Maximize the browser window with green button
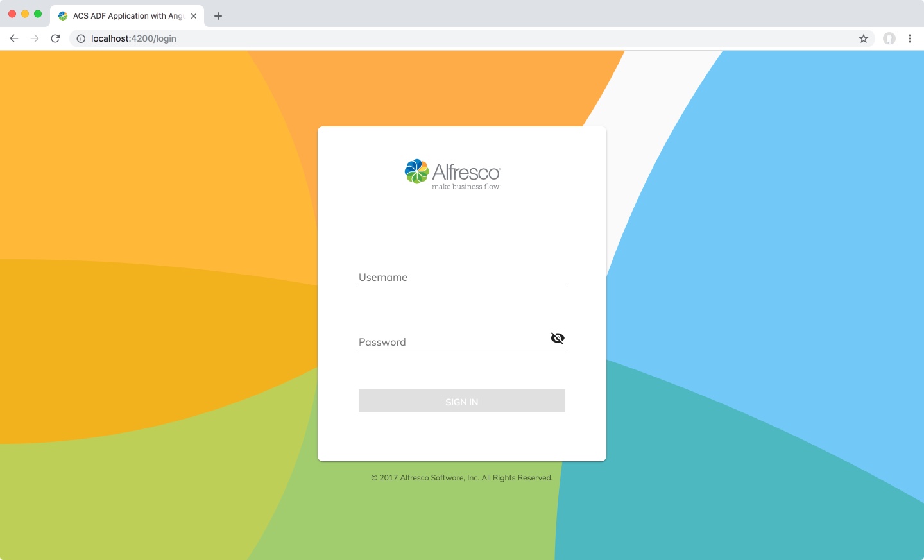This screenshot has height=560, width=924. coord(38,14)
